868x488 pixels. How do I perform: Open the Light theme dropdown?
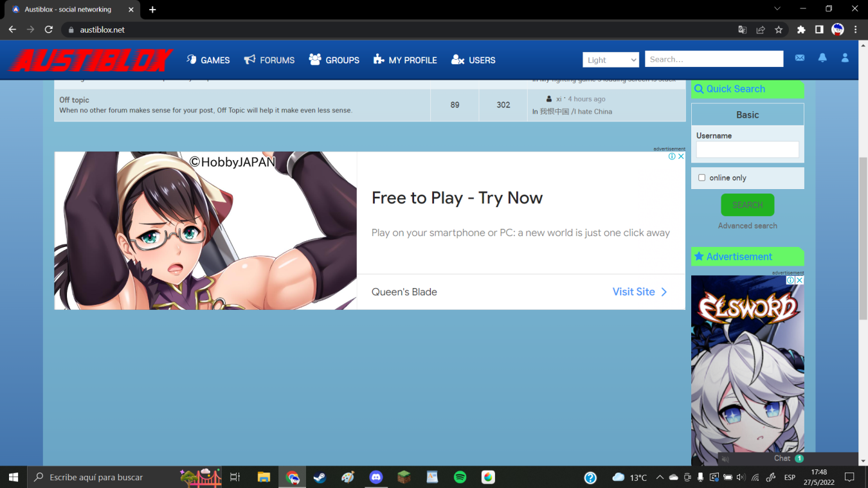(611, 60)
